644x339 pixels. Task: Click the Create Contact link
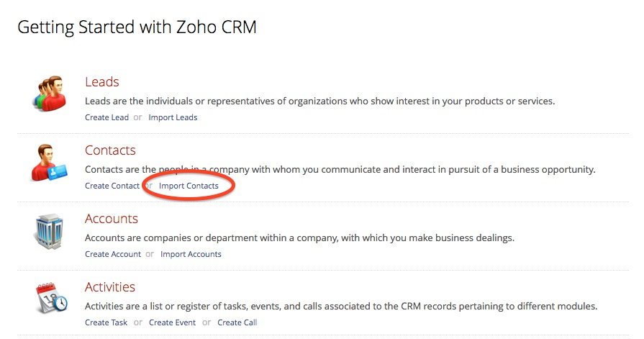point(112,186)
